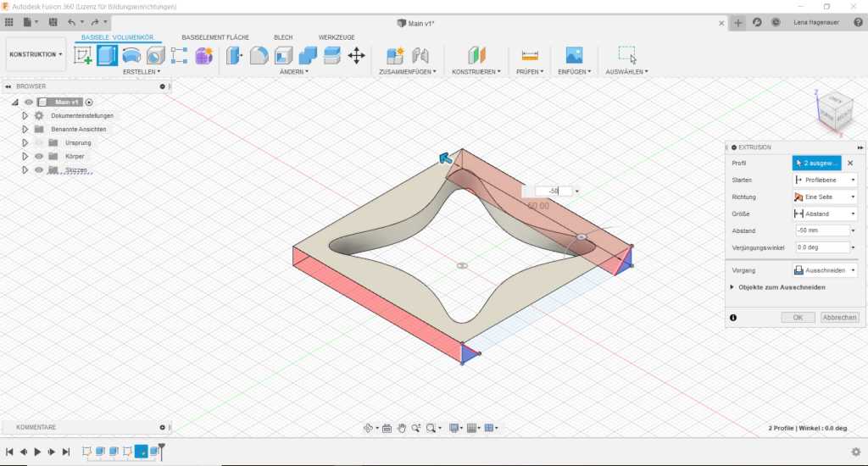Select the Combine bodies tool icon
The height and width of the screenshot is (466, 868).
point(308,55)
